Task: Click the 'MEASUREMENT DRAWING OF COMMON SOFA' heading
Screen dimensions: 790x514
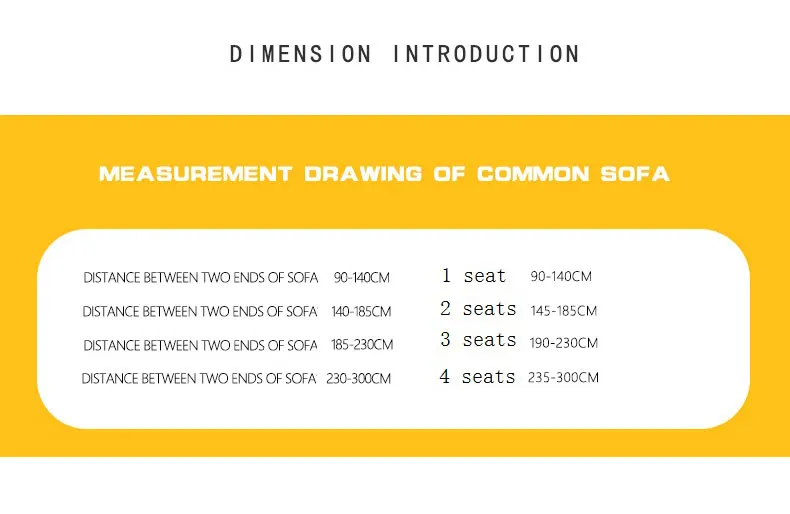Action: 384,174
